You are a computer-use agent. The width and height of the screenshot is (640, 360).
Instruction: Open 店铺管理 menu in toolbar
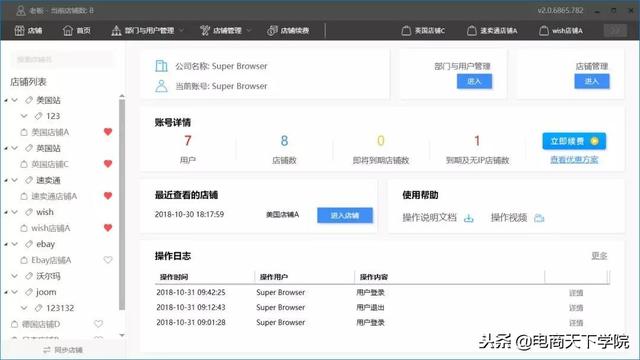click(x=226, y=31)
